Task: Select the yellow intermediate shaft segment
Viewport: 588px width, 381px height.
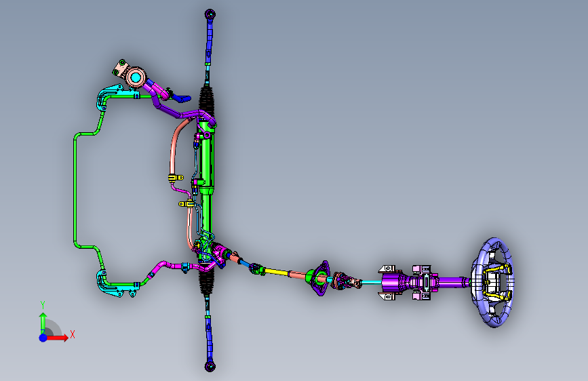Action: [277, 273]
